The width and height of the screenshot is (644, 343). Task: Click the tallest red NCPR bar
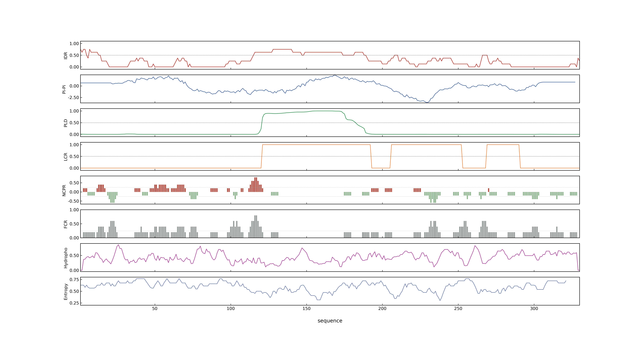tap(256, 185)
